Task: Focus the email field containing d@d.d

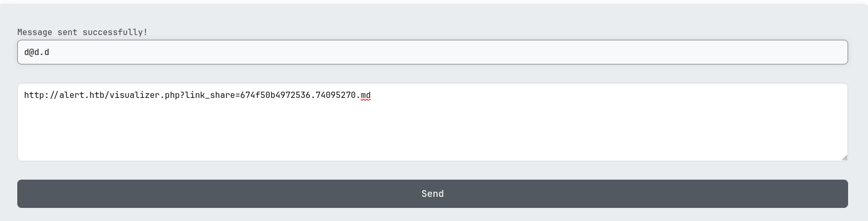Action: point(432,52)
